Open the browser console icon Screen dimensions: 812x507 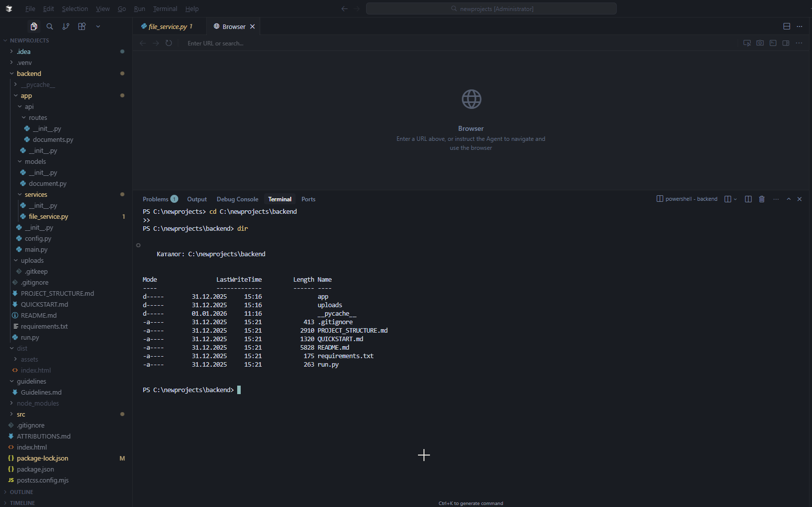point(773,43)
